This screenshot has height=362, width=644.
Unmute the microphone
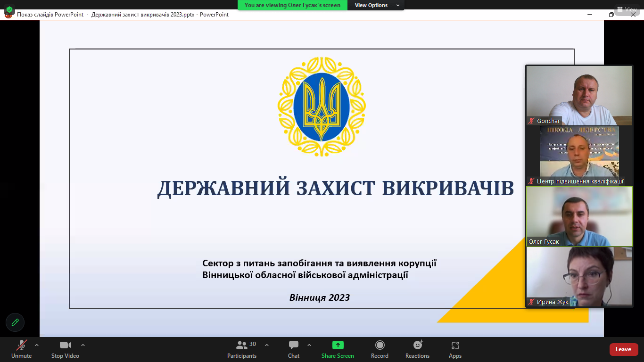pyautogui.click(x=22, y=349)
